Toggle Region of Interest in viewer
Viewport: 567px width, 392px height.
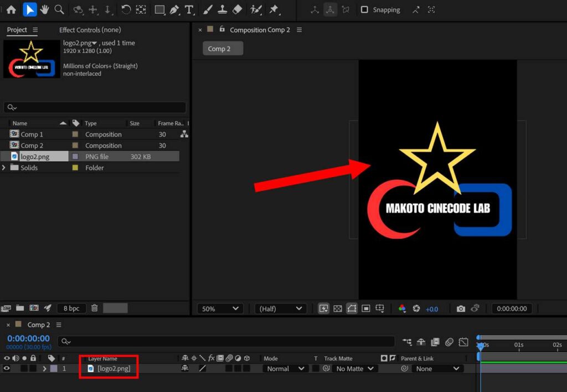point(366,308)
